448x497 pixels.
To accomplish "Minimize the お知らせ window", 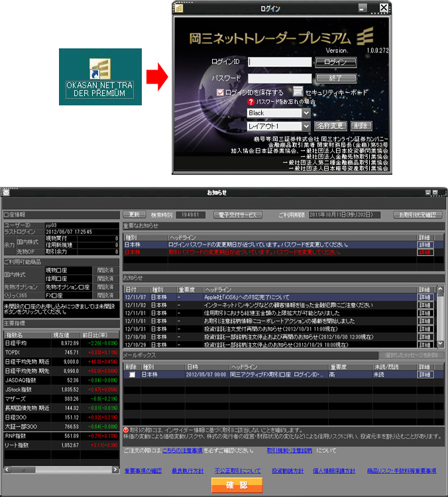I will [427, 192].
